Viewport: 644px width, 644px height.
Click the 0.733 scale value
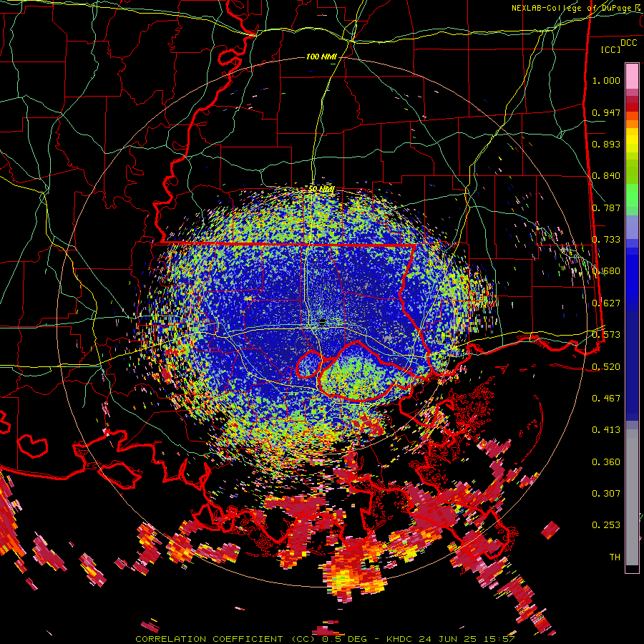click(x=606, y=240)
